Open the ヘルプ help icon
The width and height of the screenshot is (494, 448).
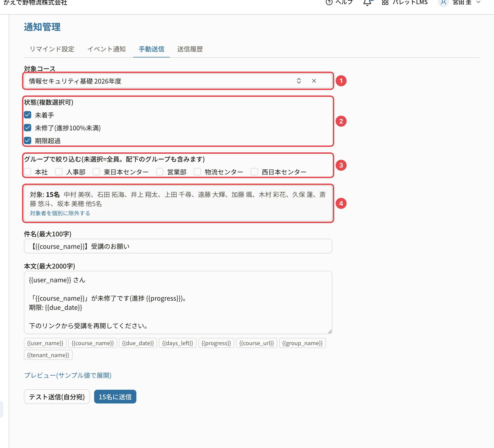point(329,3)
